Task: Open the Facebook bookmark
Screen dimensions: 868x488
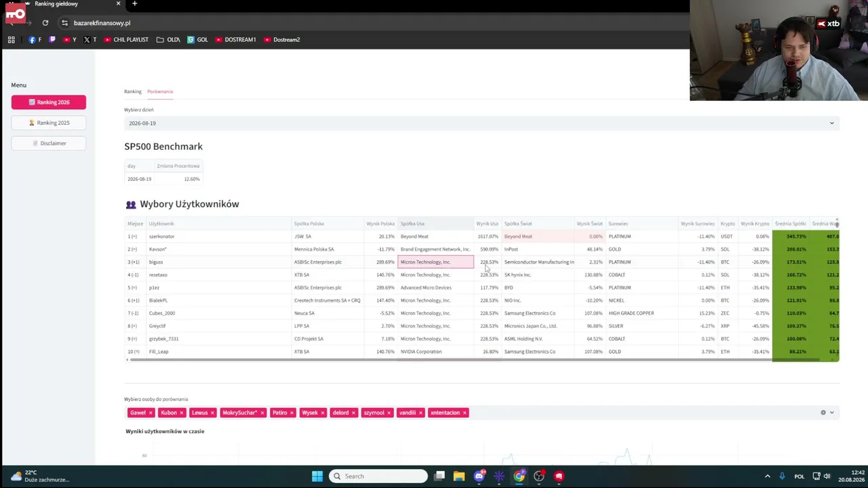Action: [x=35, y=40]
